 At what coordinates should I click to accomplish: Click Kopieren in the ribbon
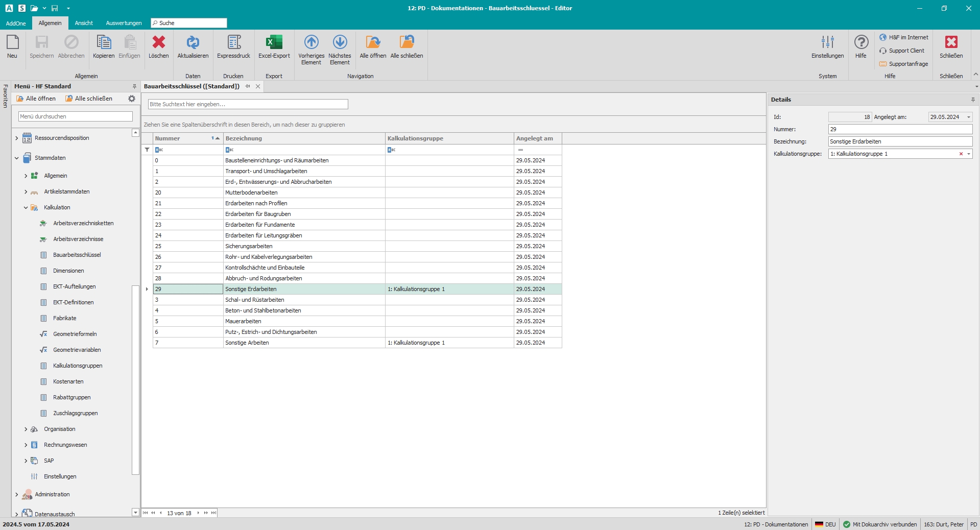pos(104,43)
